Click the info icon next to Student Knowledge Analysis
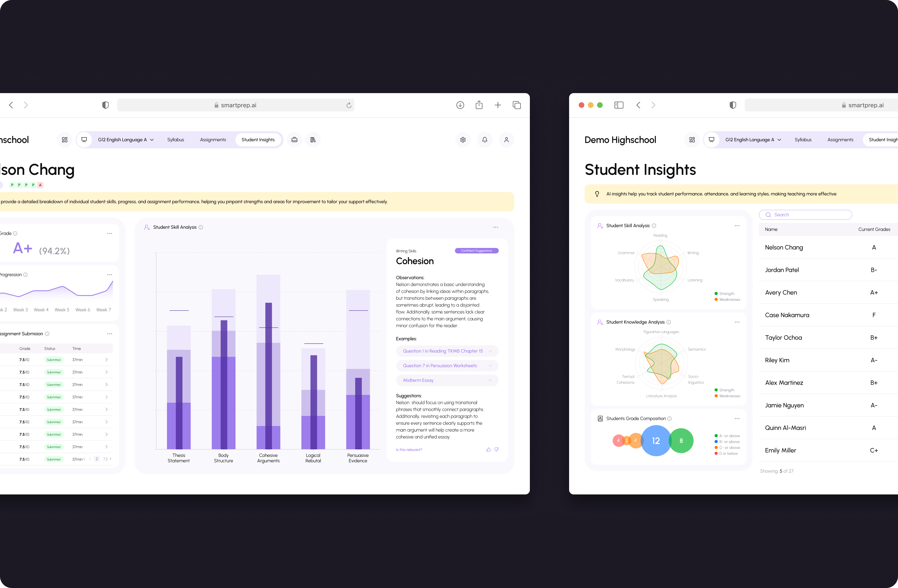This screenshot has width=898, height=588. [x=669, y=322]
